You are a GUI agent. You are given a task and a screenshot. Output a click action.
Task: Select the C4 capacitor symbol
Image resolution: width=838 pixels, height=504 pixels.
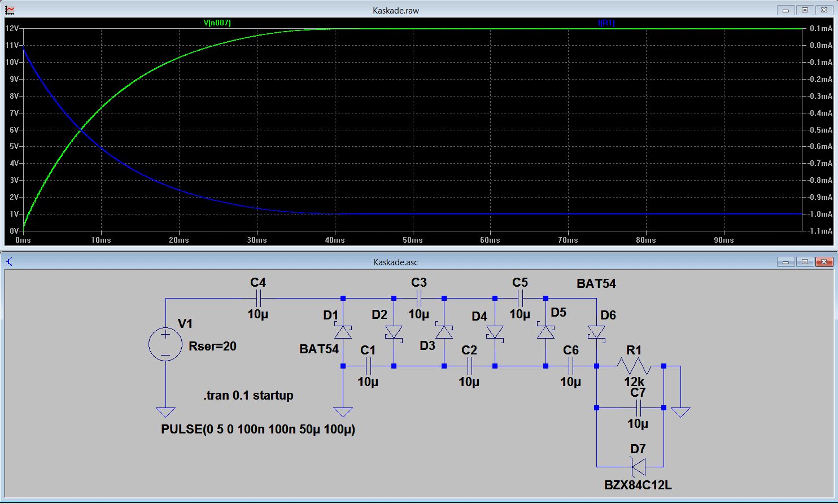pos(258,298)
